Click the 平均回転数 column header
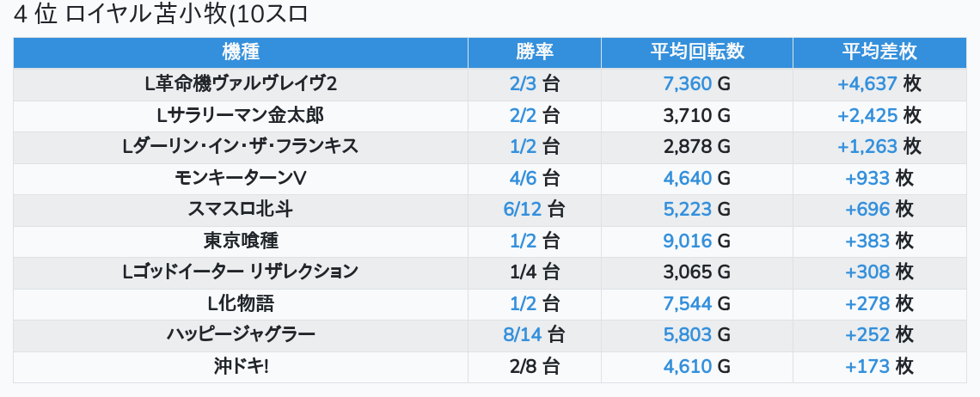Image resolution: width=980 pixels, height=397 pixels. (696, 52)
